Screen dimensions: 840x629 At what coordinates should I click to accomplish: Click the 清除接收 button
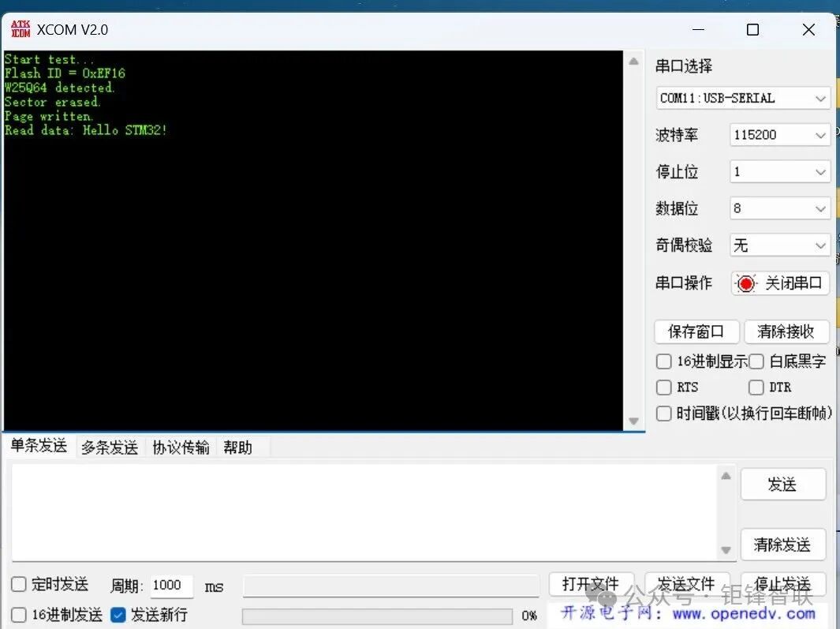click(786, 331)
